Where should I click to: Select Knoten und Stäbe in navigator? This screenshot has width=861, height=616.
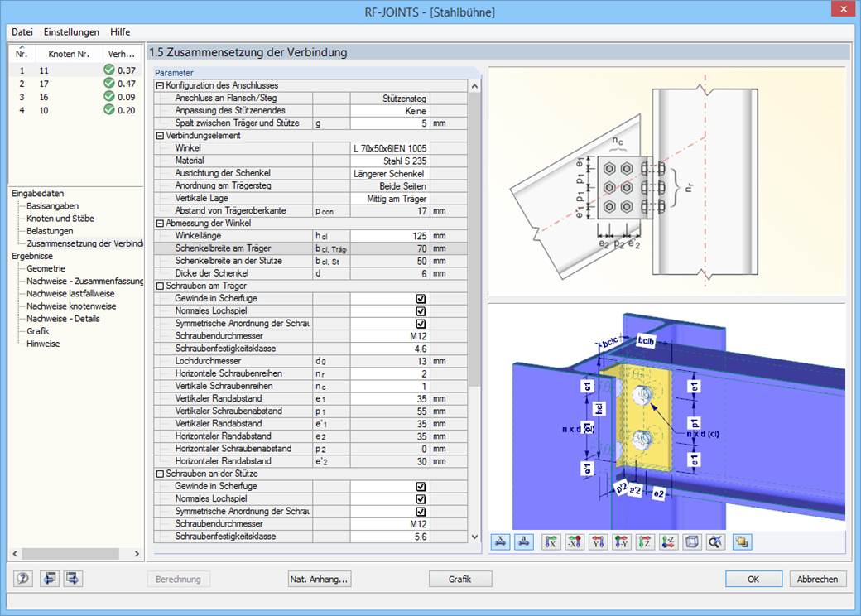(60, 219)
